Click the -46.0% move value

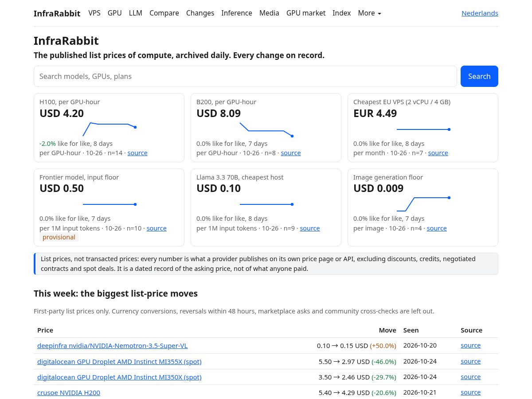pos(384,362)
